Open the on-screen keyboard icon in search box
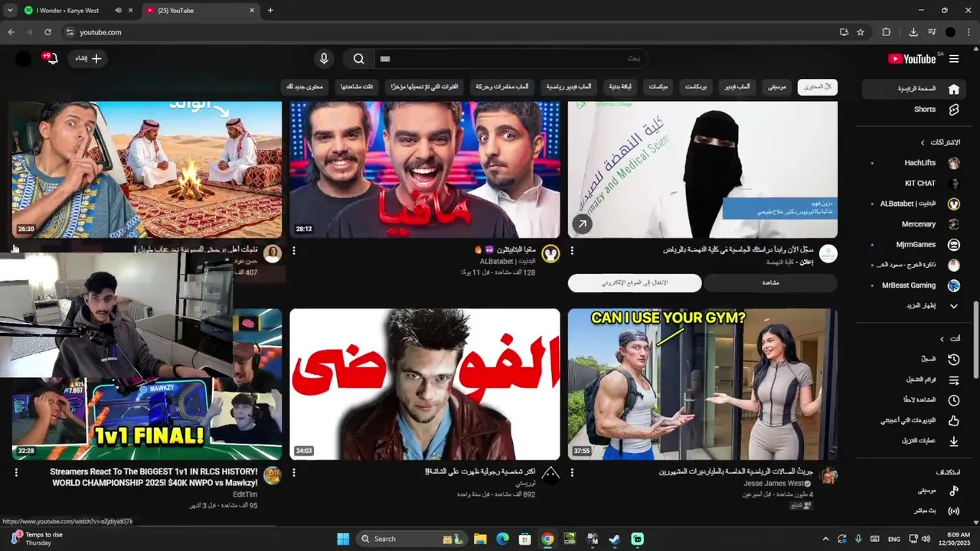 pos(385,59)
